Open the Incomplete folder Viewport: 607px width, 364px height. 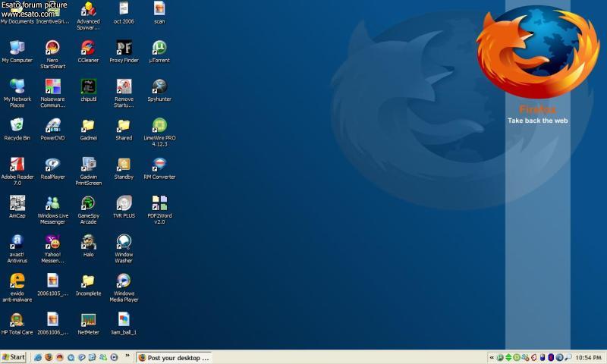click(88, 284)
